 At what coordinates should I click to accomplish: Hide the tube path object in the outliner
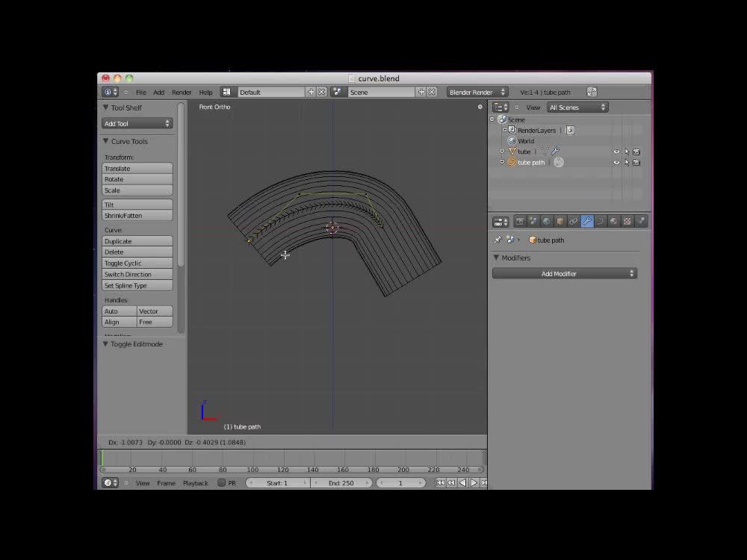pyautogui.click(x=616, y=162)
